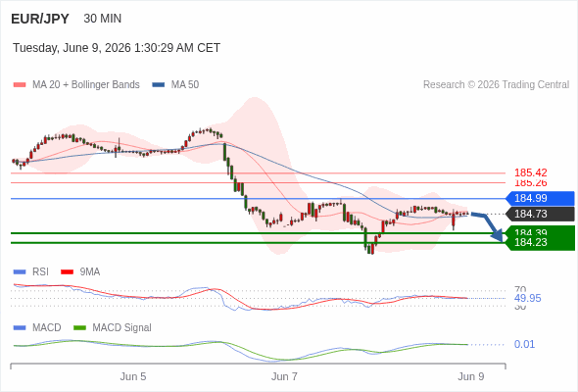
Task: Click the Jun 5 date axis marker
Action: pos(133,377)
